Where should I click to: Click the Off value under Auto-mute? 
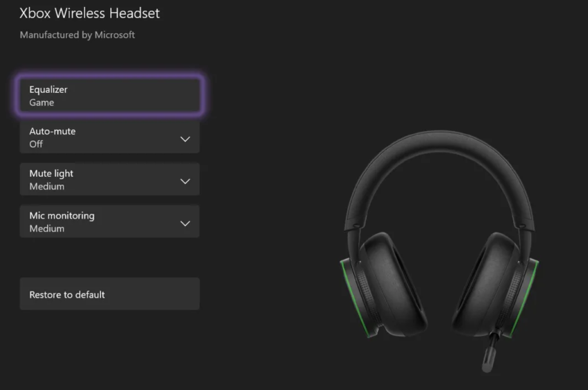[x=36, y=144]
